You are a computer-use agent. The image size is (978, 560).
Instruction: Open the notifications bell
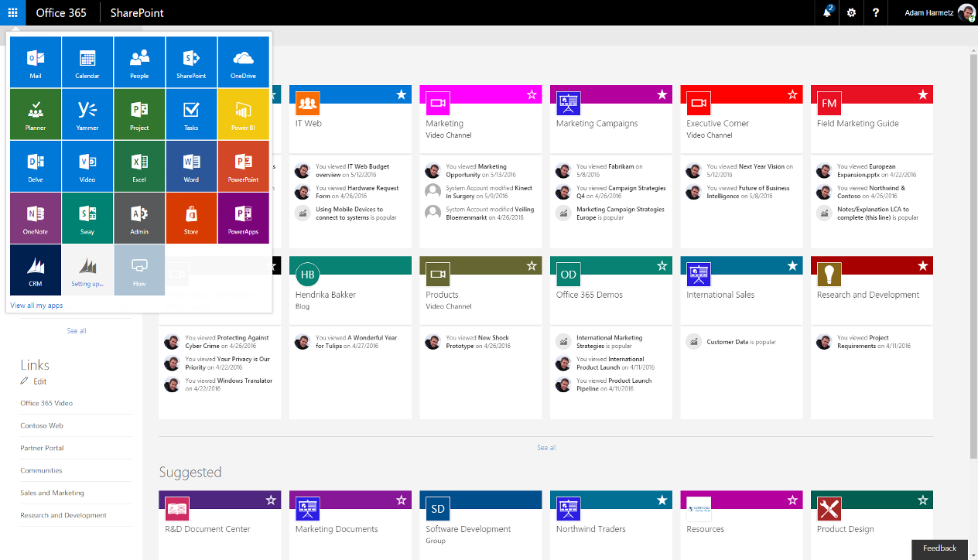(x=828, y=12)
